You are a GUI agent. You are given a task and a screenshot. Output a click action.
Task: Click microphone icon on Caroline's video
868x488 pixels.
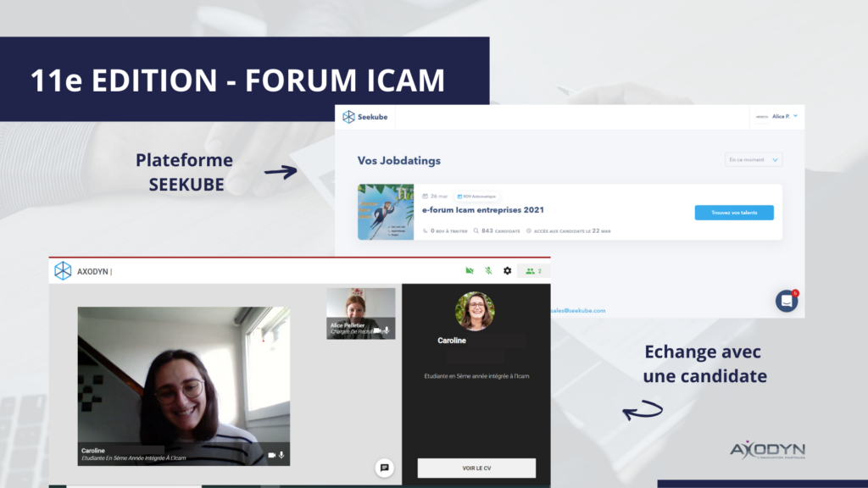[281, 455]
